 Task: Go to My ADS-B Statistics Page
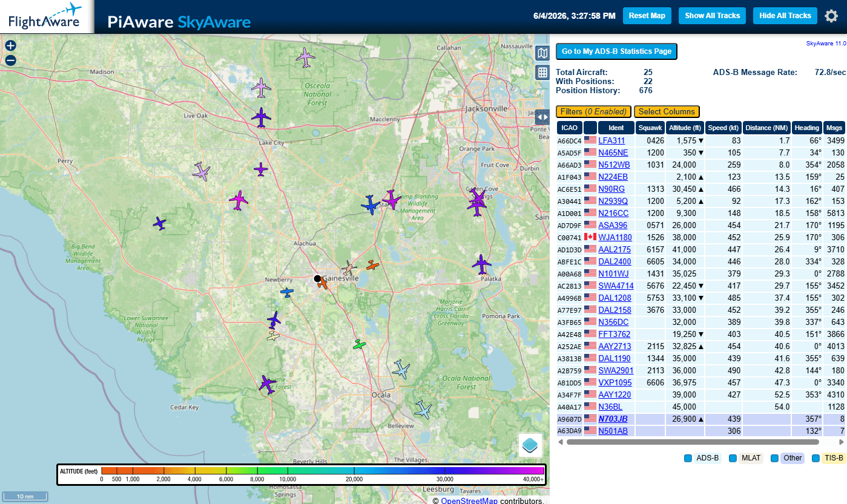[x=616, y=51]
